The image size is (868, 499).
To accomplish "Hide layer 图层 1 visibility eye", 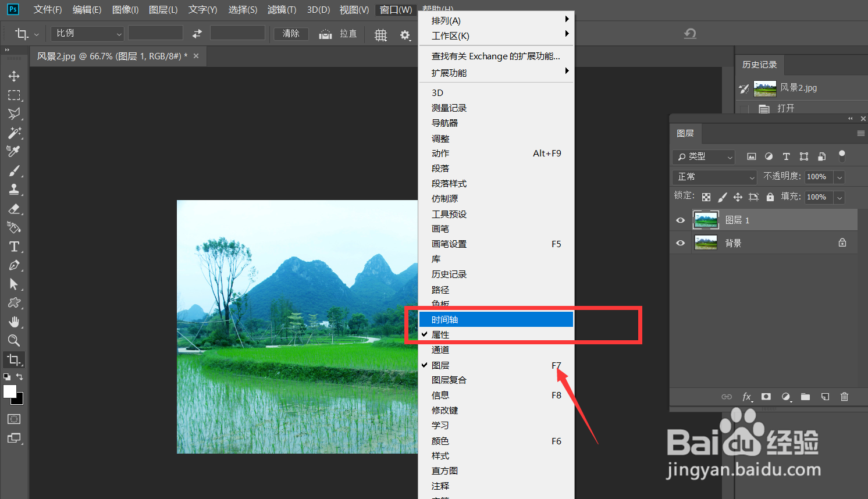I will point(680,220).
